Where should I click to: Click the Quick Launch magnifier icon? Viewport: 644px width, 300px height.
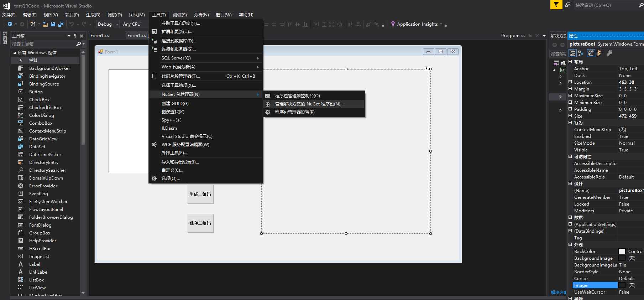(641, 5)
